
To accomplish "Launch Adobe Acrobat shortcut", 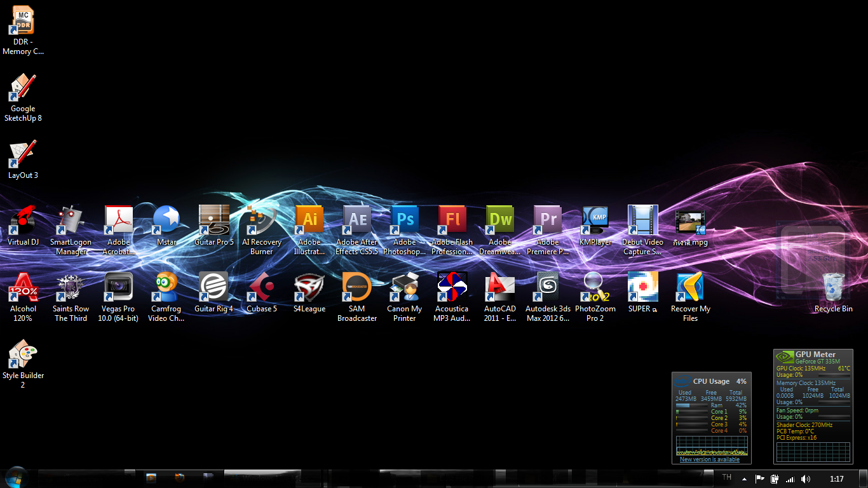I will tap(118, 230).
